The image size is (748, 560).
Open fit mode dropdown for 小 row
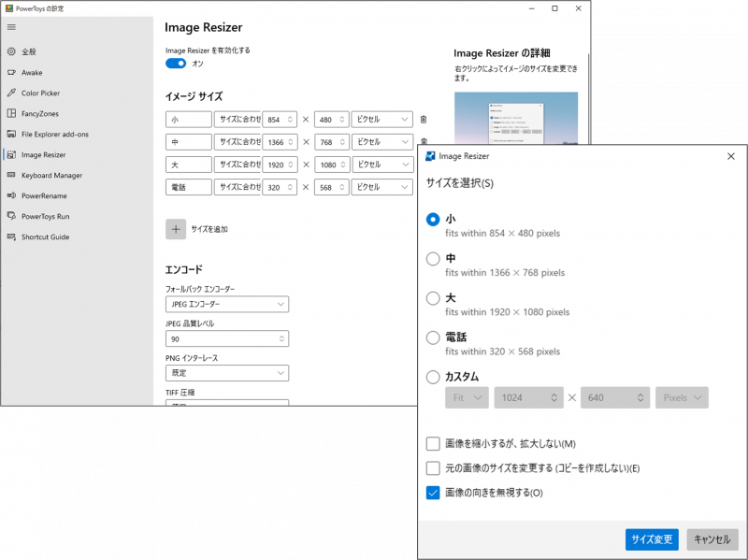[x=237, y=120]
